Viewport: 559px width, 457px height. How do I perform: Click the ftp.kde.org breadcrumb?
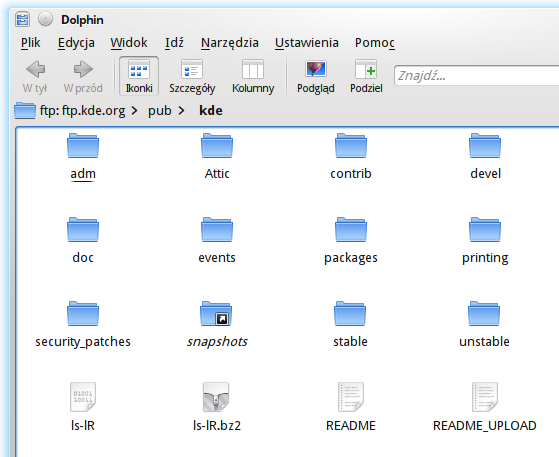coord(82,111)
